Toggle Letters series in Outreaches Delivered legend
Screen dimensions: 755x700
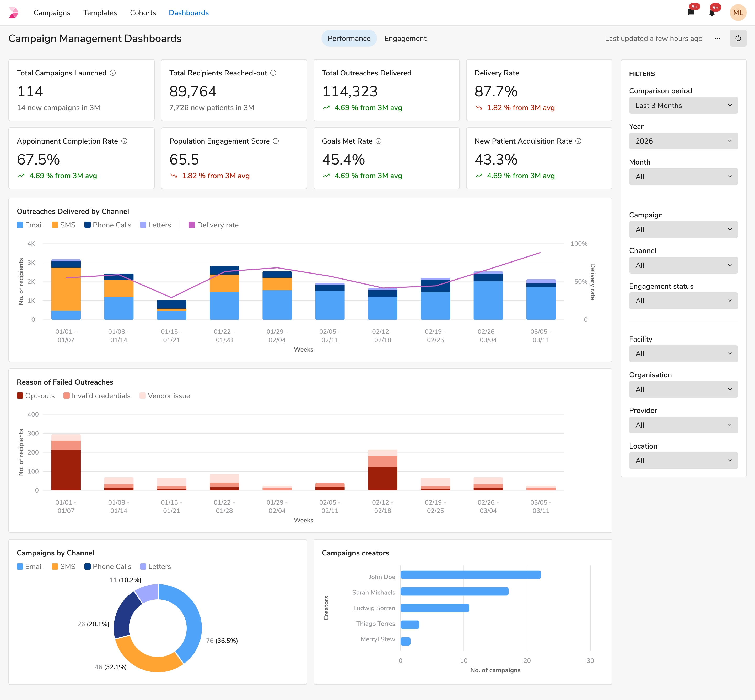(155, 225)
